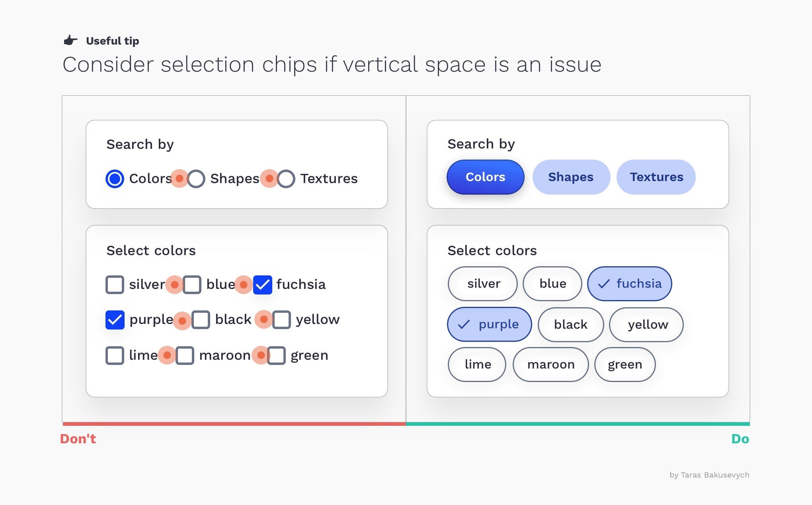This screenshot has width=812, height=505.
Task: Click the checkmark icon in fuchsia chip
Action: point(604,284)
